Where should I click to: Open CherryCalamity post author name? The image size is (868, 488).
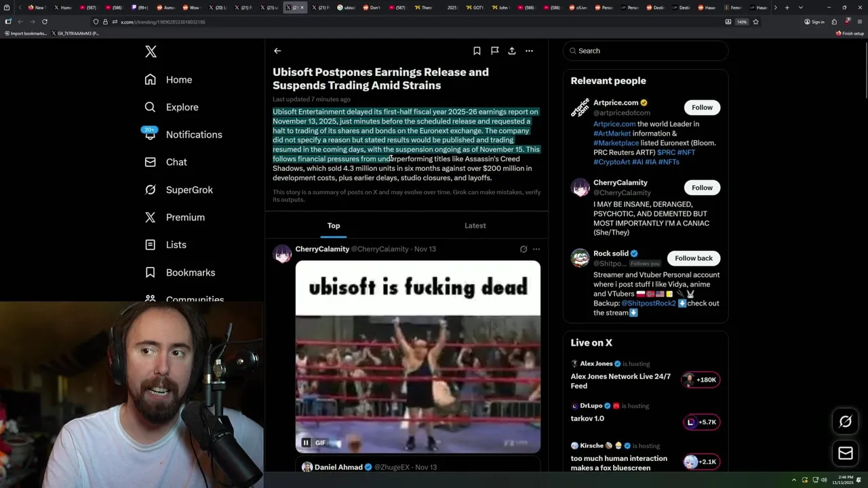[x=322, y=249]
